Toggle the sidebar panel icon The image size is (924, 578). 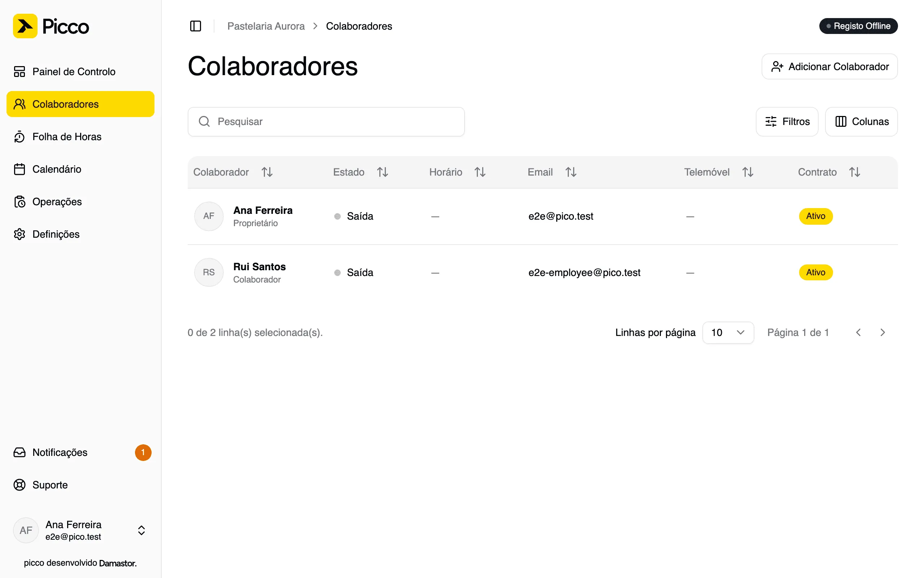pyautogui.click(x=196, y=26)
